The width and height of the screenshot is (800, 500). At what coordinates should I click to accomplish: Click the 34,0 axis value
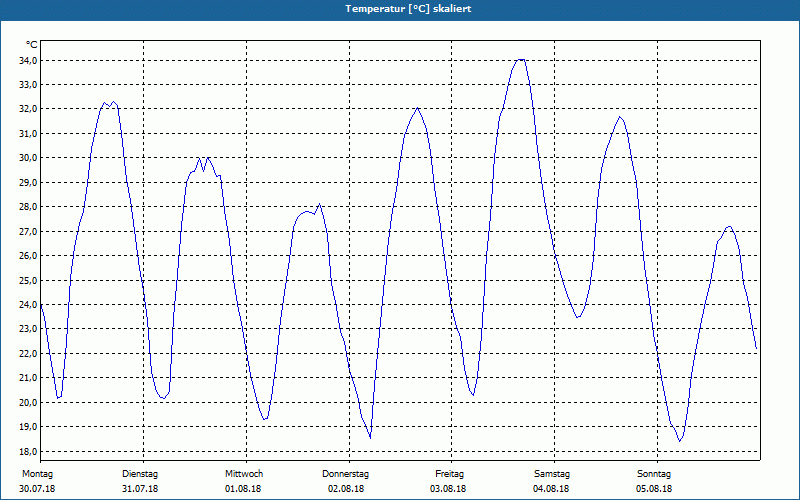coord(28,61)
